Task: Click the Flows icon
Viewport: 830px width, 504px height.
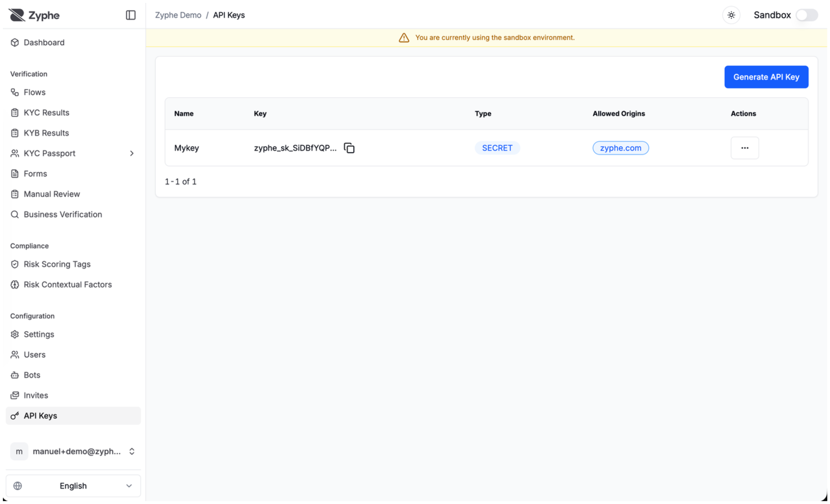Action: [x=14, y=92]
